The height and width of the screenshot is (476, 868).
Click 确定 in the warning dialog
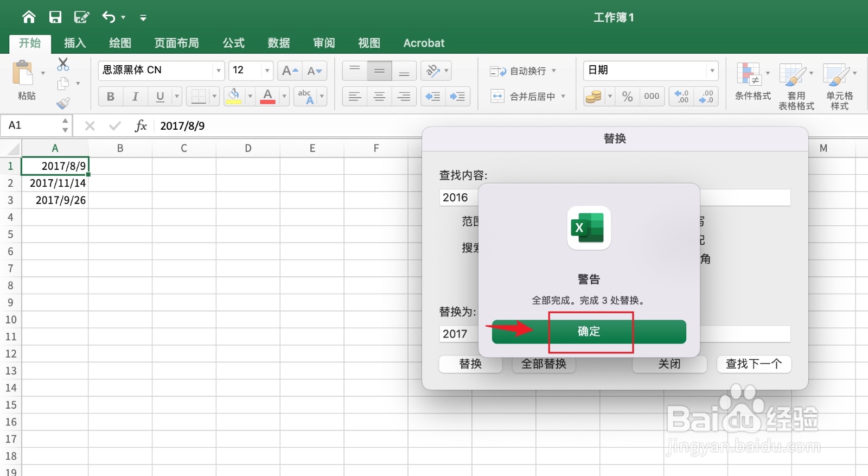click(589, 331)
